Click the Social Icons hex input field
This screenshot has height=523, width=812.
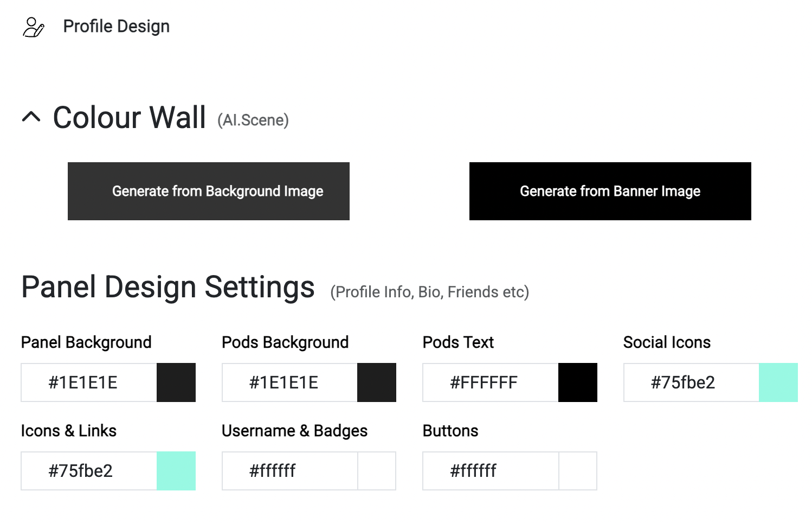pos(691,382)
